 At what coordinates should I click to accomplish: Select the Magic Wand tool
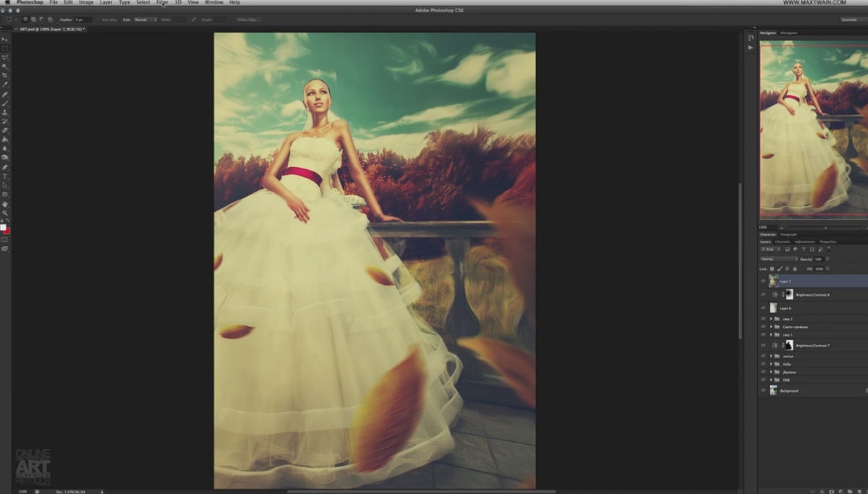tap(5, 66)
